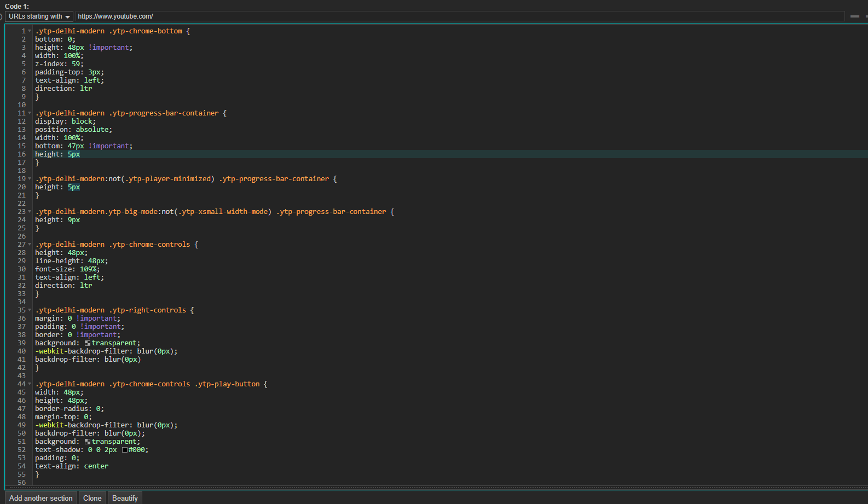Viewport: 868px width, 504px height.
Task: Open the transparent color swatch on line 39
Action: point(88,343)
